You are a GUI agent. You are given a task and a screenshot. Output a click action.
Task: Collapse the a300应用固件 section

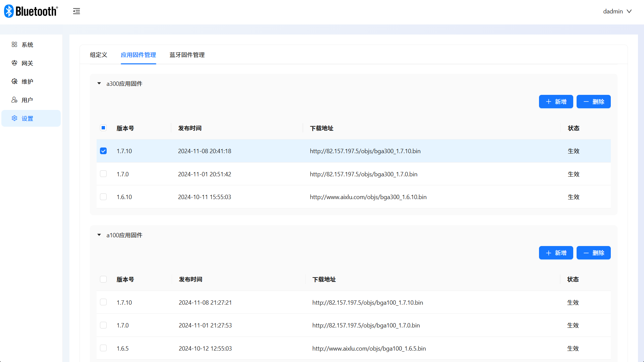coord(99,83)
